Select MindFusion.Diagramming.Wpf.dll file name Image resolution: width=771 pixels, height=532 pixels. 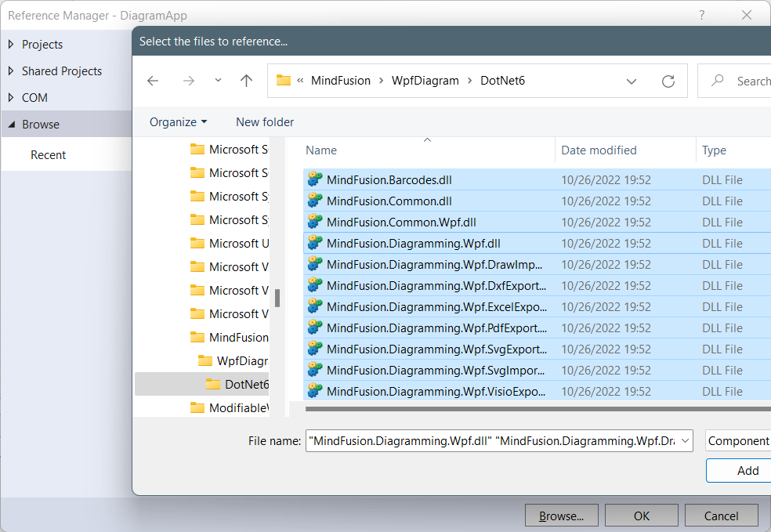414,244
